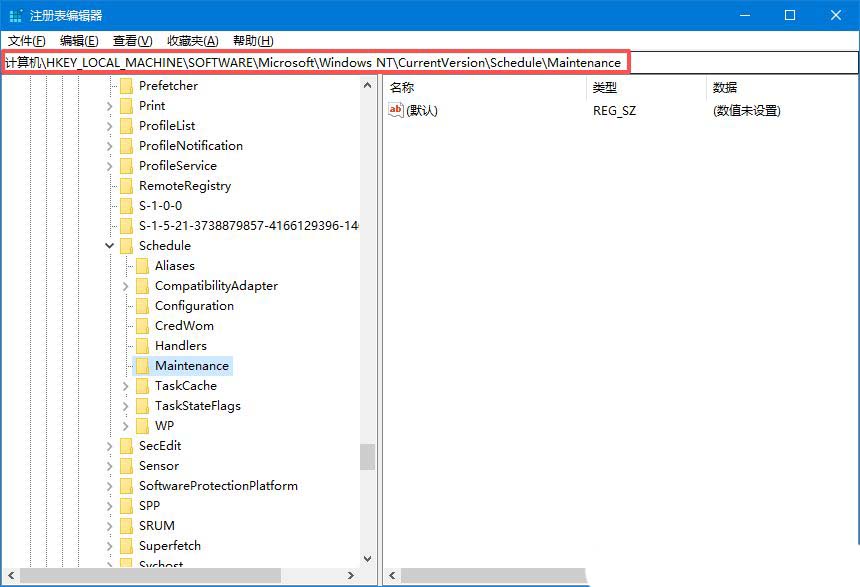Click tree pane vertical scroll up arrow
Screen dimensions: 860x587
click(x=367, y=85)
